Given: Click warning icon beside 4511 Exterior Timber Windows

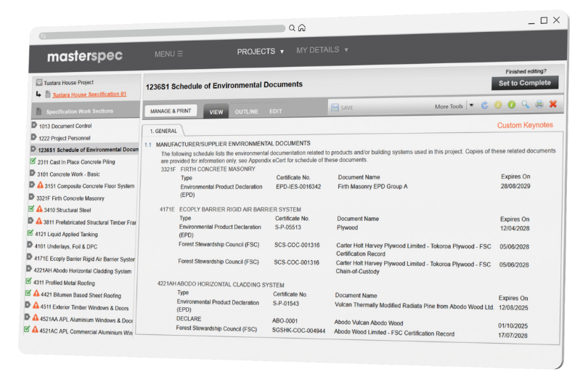Looking at the screenshot, I should point(36,306).
